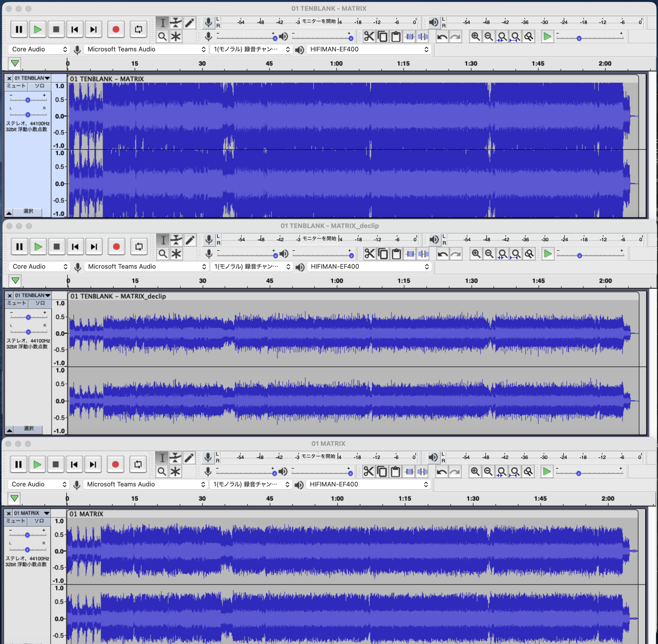This screenshot has height=644, width=658.
Task: Toggle ミュート on top TENBLANK track
Action: (x=16, y=86)
